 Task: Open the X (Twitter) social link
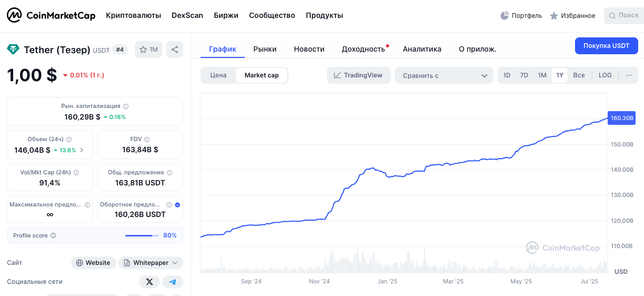[150, 282]
